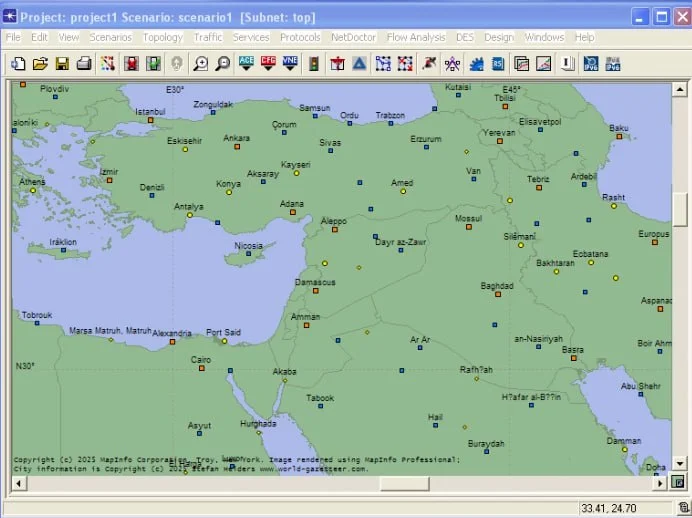Open the Scenarios menu
This screenshot has height=518, width=692.
[111, 37]
